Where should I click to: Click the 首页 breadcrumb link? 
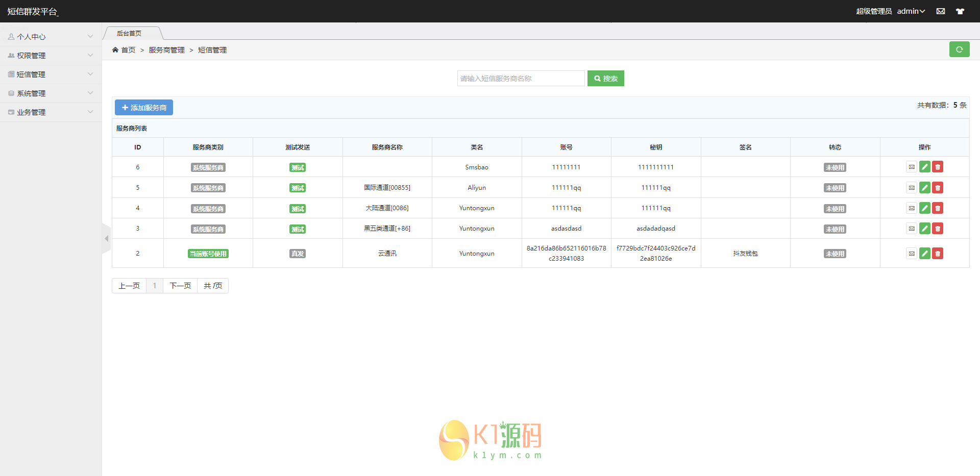click(x=128, y=50)
